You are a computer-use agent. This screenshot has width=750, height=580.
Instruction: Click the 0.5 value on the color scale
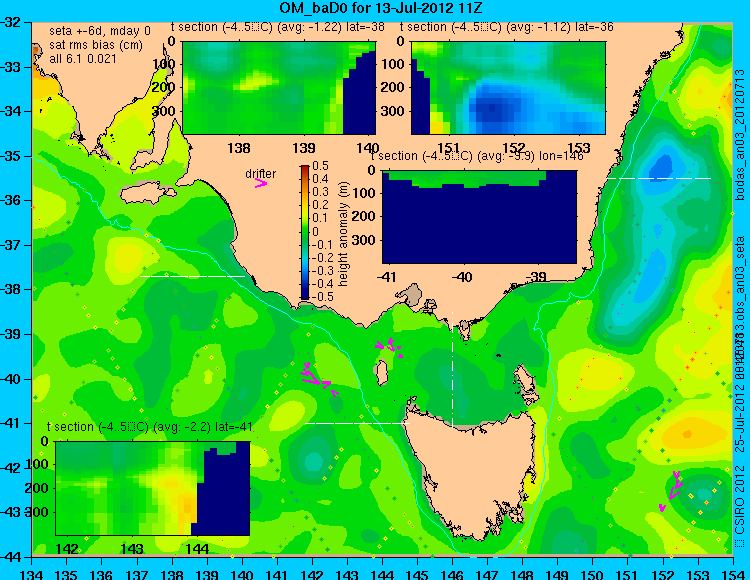(x=320, y=166)
